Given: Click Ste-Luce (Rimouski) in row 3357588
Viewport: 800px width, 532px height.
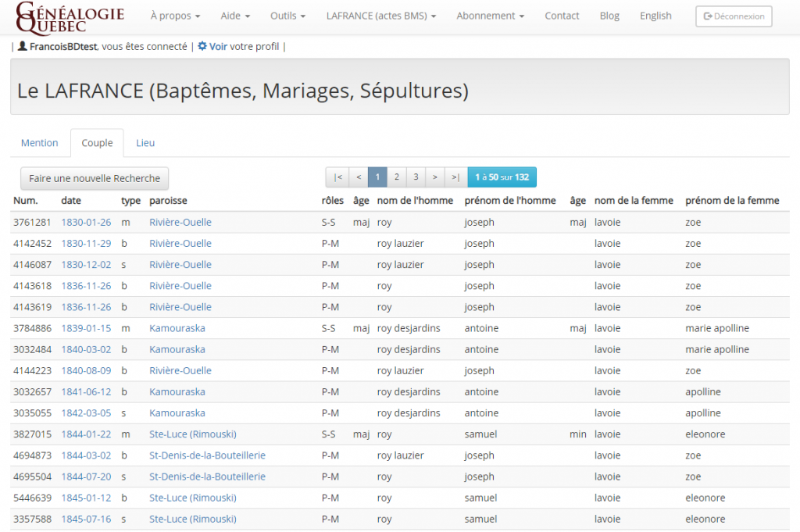Looking at the screenshot, I should [x=193, y=519].
